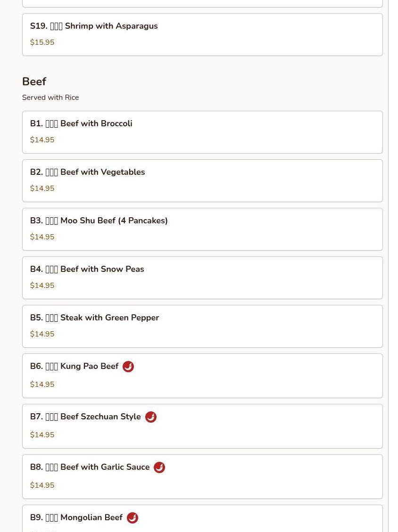
Task: Click $14.95 price under Beef with Broccoli
Action: pyautogui.click(x=42, y=139)
